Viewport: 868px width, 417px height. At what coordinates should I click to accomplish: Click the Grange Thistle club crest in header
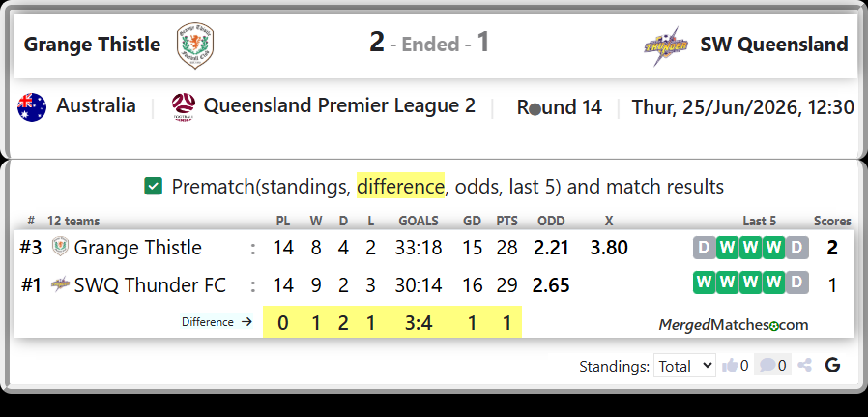click(195, 45)
